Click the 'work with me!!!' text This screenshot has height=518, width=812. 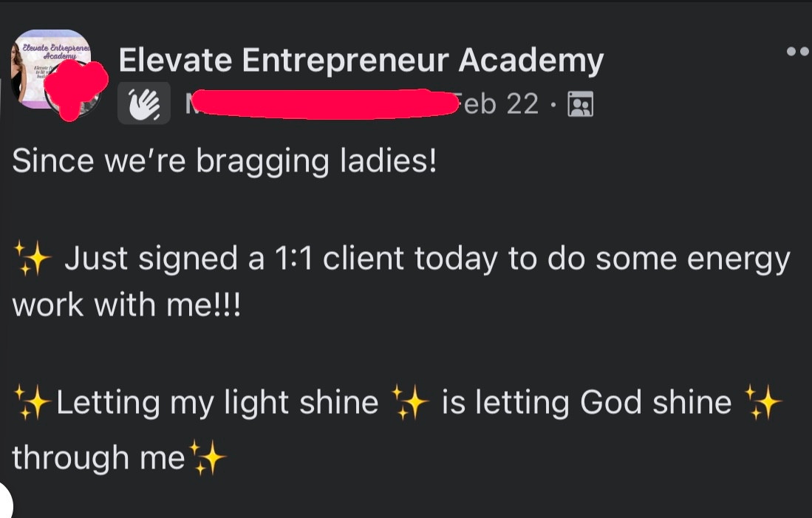(126, 306)
